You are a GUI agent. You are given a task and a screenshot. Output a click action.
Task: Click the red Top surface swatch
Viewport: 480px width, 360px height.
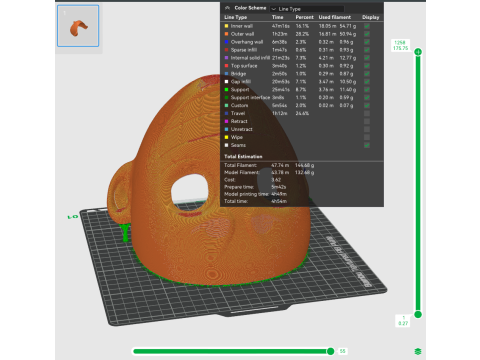tap(226, 66)
